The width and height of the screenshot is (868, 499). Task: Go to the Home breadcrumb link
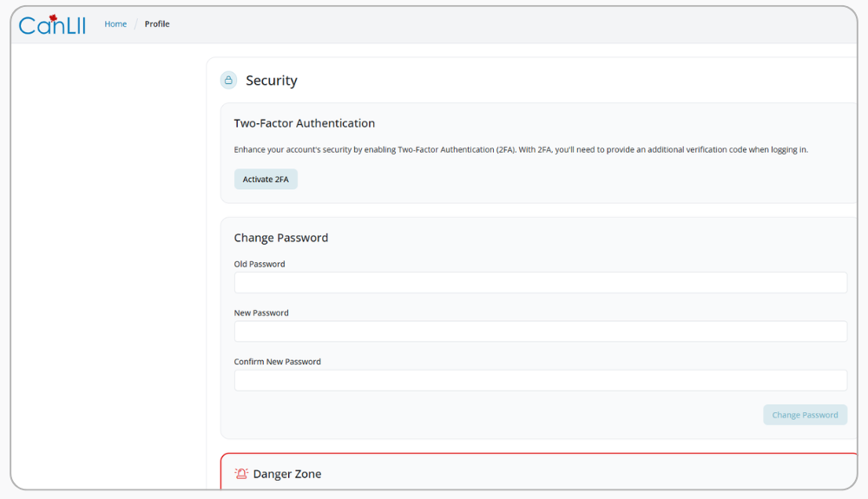coord(115,24)
